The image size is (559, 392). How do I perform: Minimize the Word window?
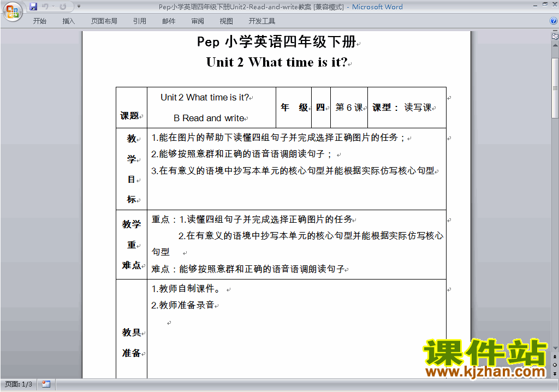coord(535,5)
